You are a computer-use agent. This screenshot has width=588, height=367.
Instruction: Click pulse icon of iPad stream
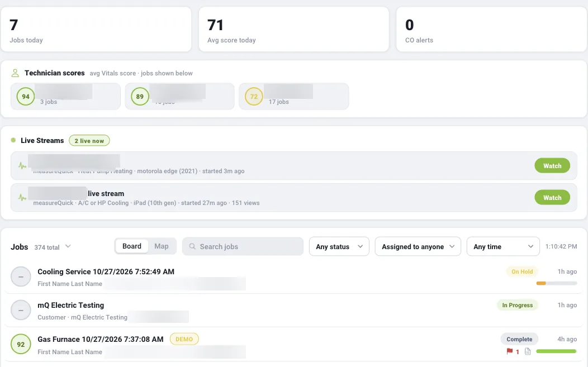point(22,197)
